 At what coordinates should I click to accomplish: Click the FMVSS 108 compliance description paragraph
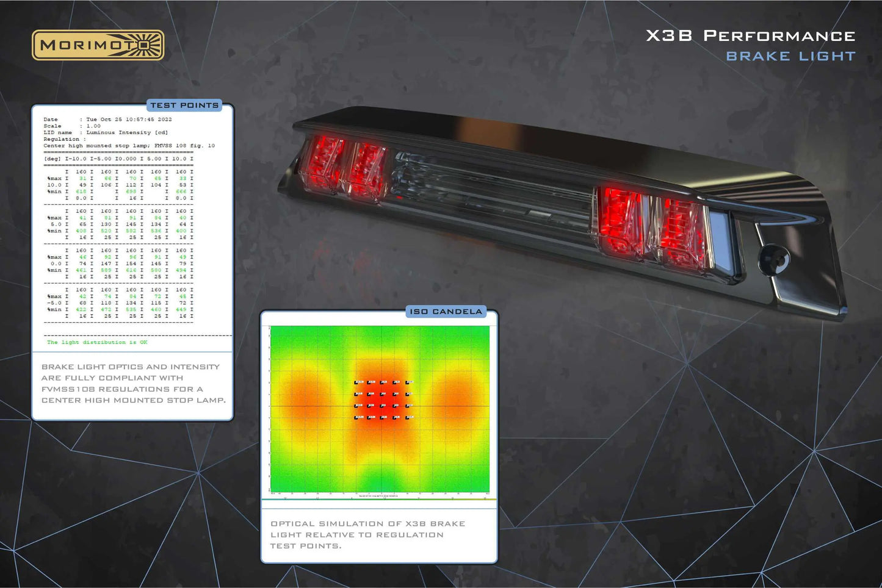pos(133,384)
